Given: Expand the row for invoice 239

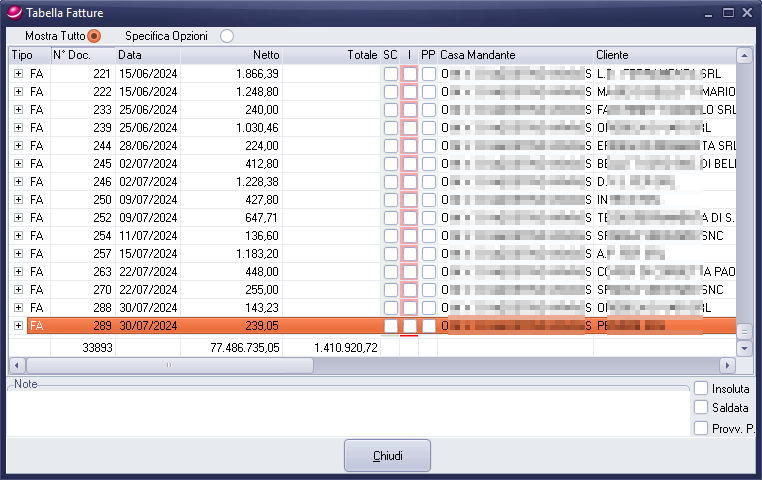Looking at the screenshot, I should tap(18, 128).
